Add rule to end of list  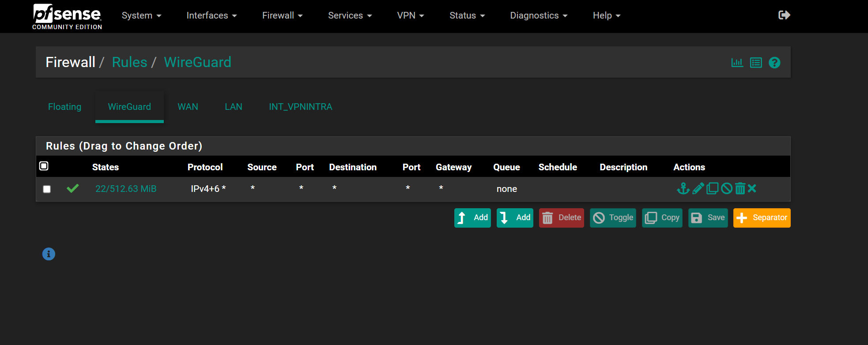[x=515, y=218]
